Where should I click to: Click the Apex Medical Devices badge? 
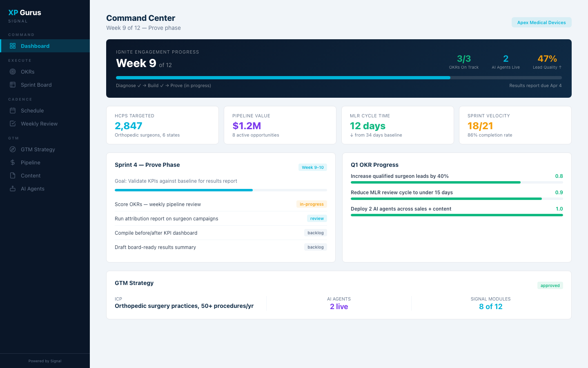point(541,22)
